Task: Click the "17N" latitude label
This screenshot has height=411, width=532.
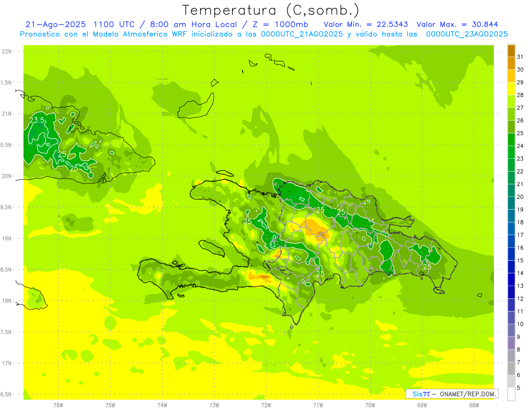Action: pos(8,363)
